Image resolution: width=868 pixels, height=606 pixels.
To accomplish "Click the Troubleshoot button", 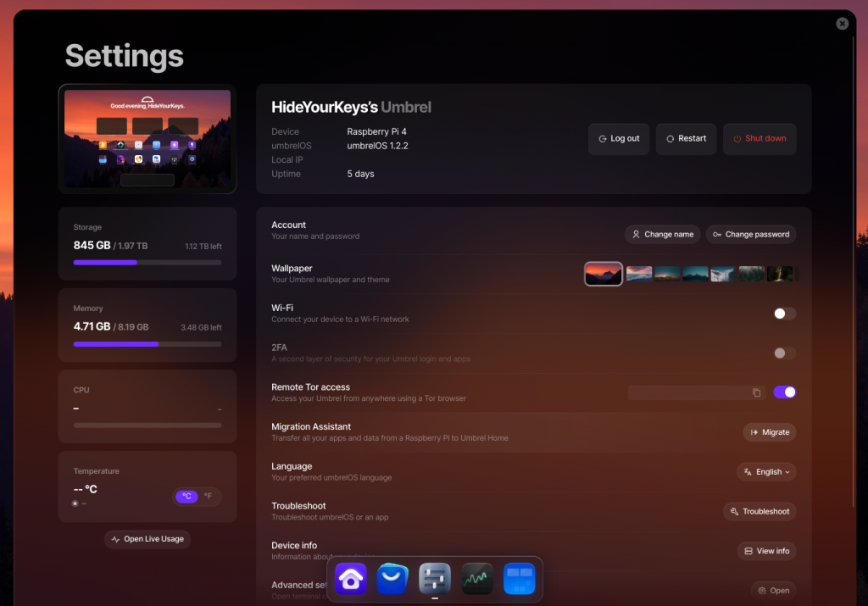I will 759,511.
